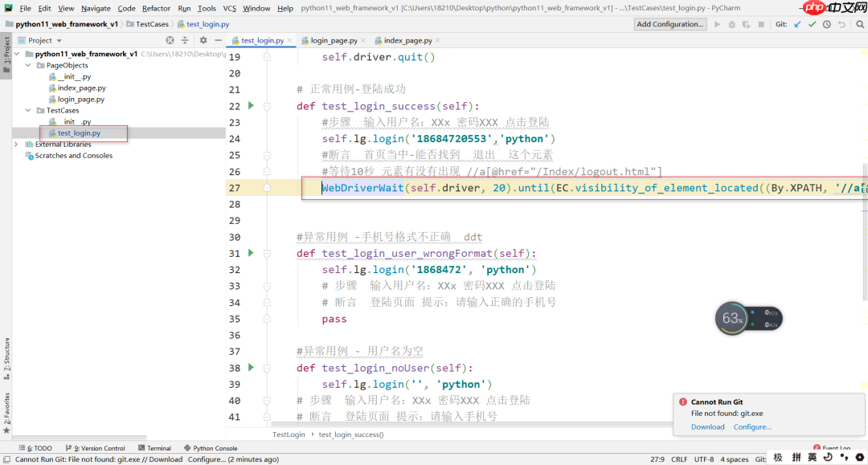
Task: Click Git commit checkmark icon
Action: pos(812,24)
